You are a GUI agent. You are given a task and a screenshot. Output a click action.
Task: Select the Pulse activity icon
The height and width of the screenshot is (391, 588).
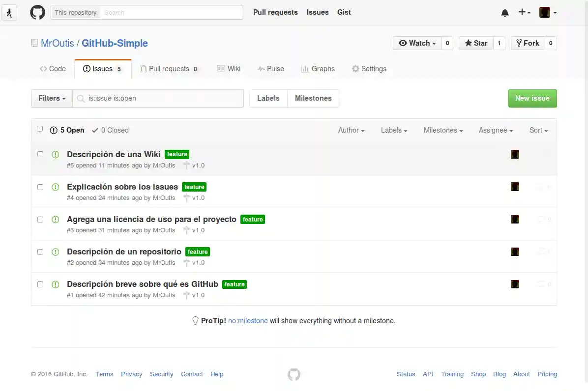tap(261, 69)
